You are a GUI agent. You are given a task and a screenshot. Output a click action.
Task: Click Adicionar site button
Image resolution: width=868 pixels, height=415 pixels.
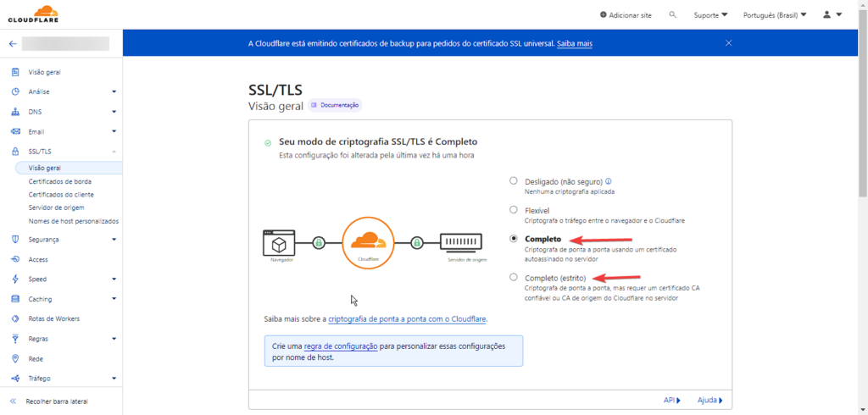626,15
